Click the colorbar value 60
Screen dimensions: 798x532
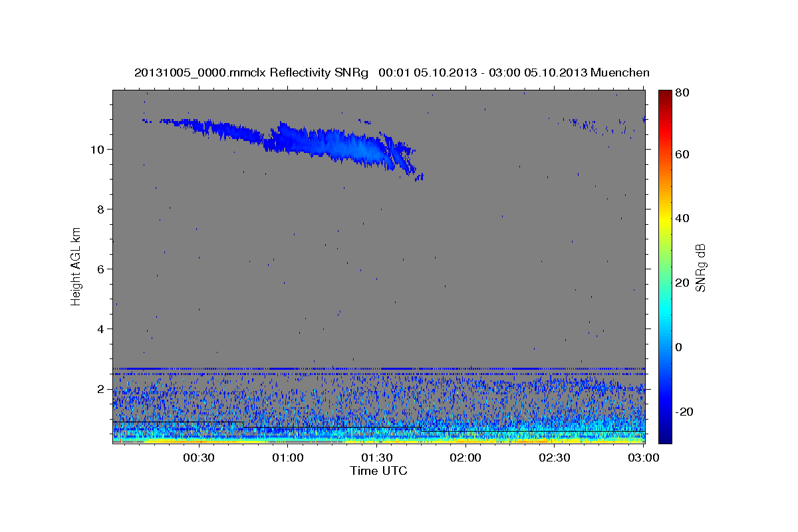[683, 154]
